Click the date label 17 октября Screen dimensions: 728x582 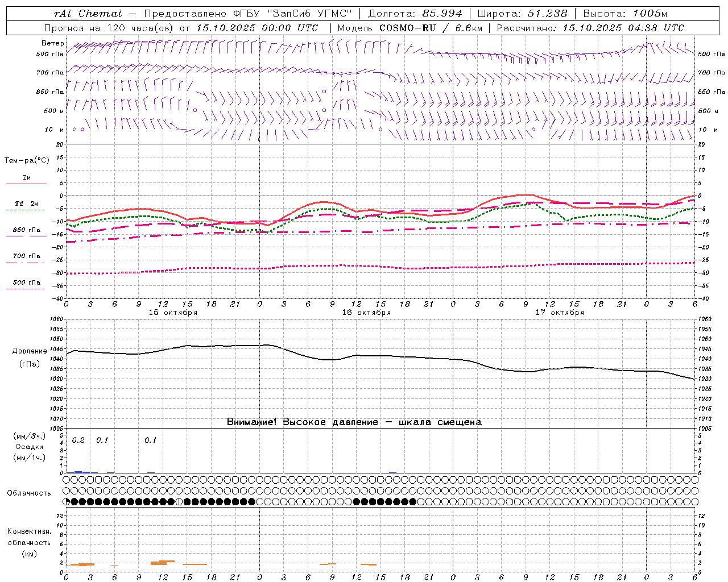pyautogui.click(x=560, y=313)
